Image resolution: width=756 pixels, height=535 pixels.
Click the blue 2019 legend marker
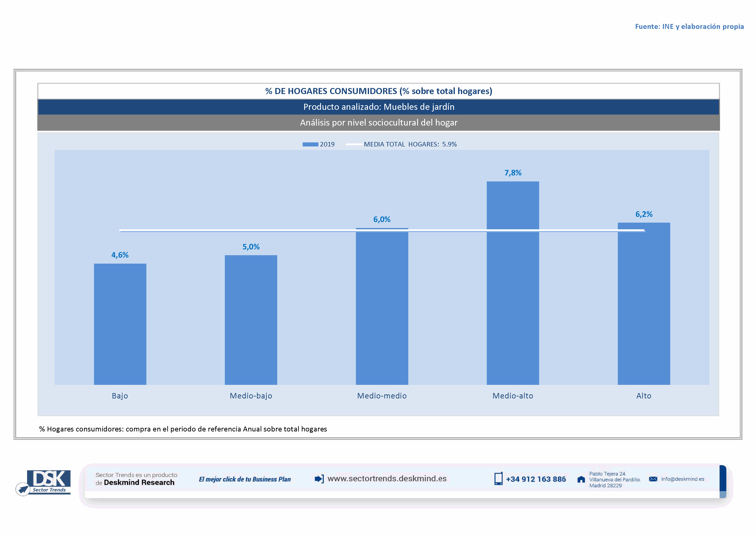click(x=310, y=144)
